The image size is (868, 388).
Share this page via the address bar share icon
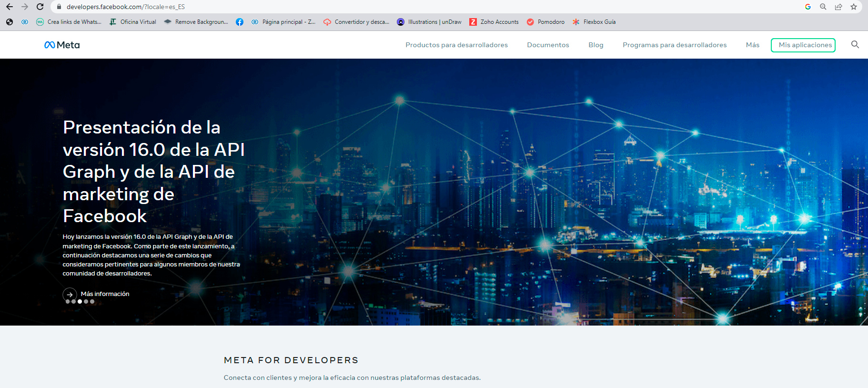tap(838, 7)
